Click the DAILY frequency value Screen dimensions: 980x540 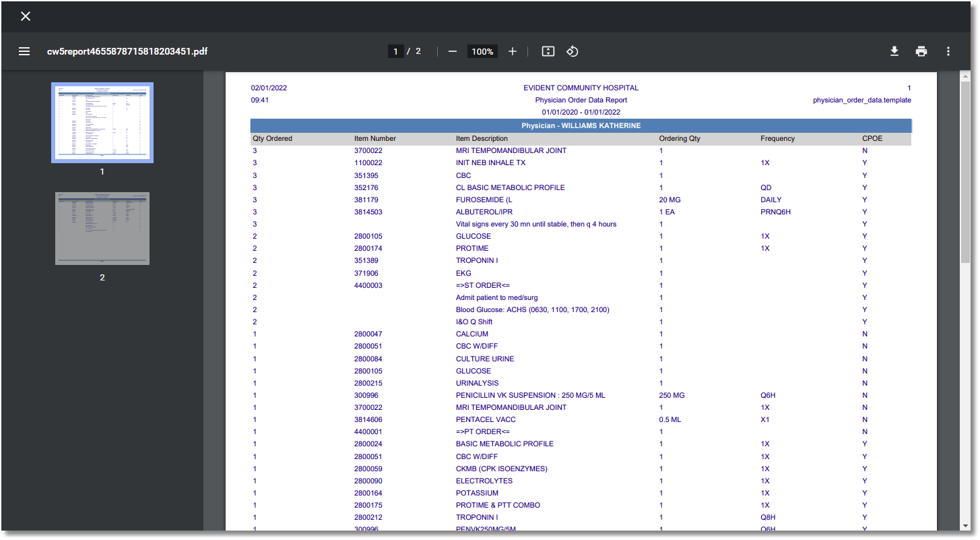click(771, 200)
